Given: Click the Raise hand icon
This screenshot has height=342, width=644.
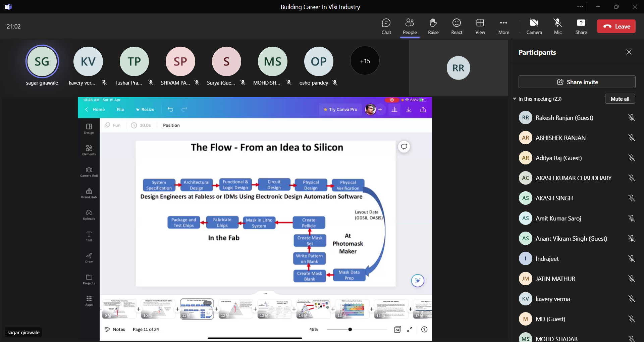Looking at the screenshot, I should (x=433, y=26).
